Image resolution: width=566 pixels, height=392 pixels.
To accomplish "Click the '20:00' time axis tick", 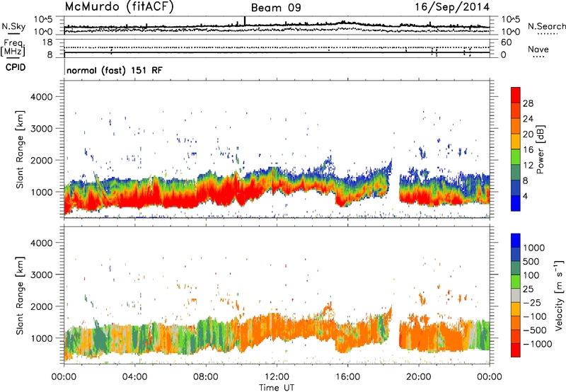I will (x=418, y=377).
